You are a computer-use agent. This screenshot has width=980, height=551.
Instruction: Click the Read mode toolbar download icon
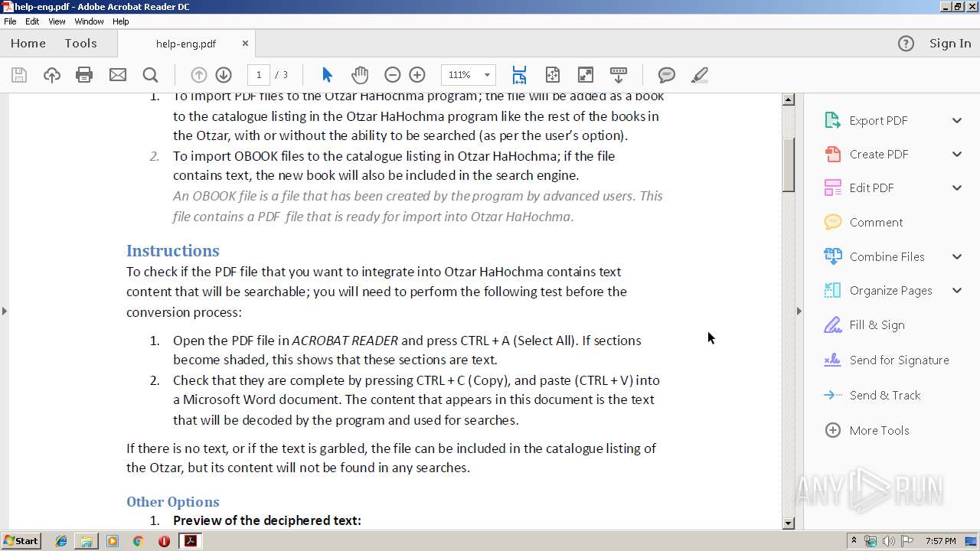pos(619,75)
